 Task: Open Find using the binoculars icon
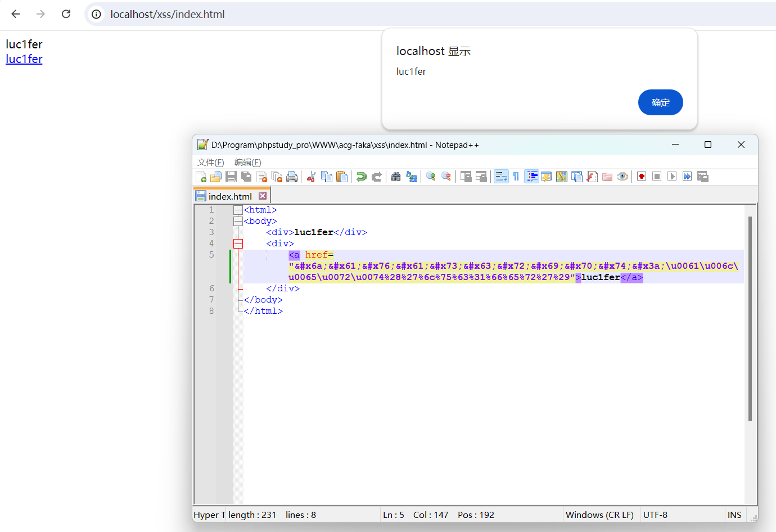(x=396, y=177)
